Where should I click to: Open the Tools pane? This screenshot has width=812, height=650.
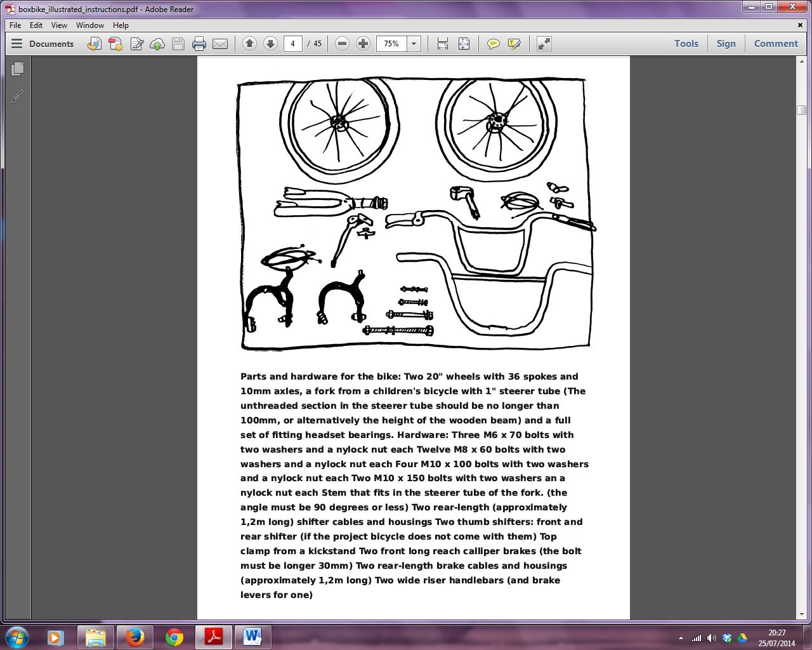tap(686, 44)
